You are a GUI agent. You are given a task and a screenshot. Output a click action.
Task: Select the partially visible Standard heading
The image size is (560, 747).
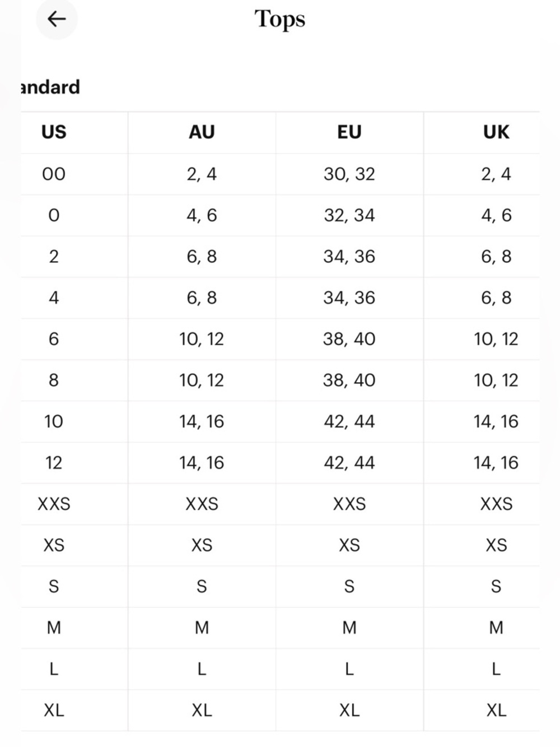tap(50, 87)
